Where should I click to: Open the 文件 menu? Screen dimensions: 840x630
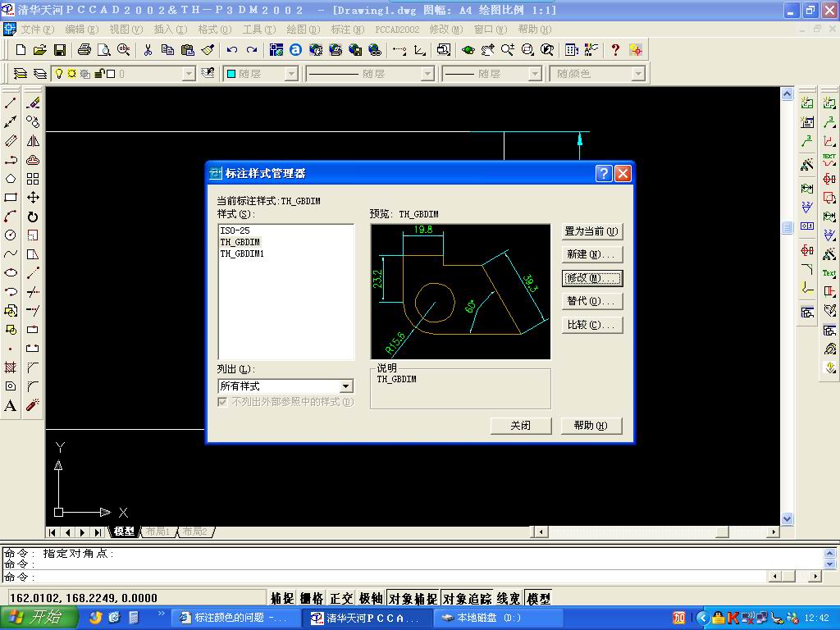pyautogui.click(x=38, y=29)
